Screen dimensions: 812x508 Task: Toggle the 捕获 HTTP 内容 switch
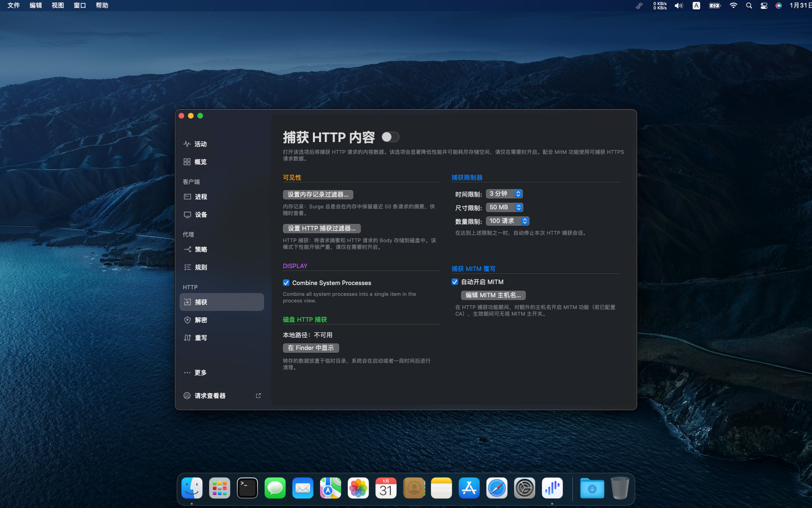(x=390, y=137)
